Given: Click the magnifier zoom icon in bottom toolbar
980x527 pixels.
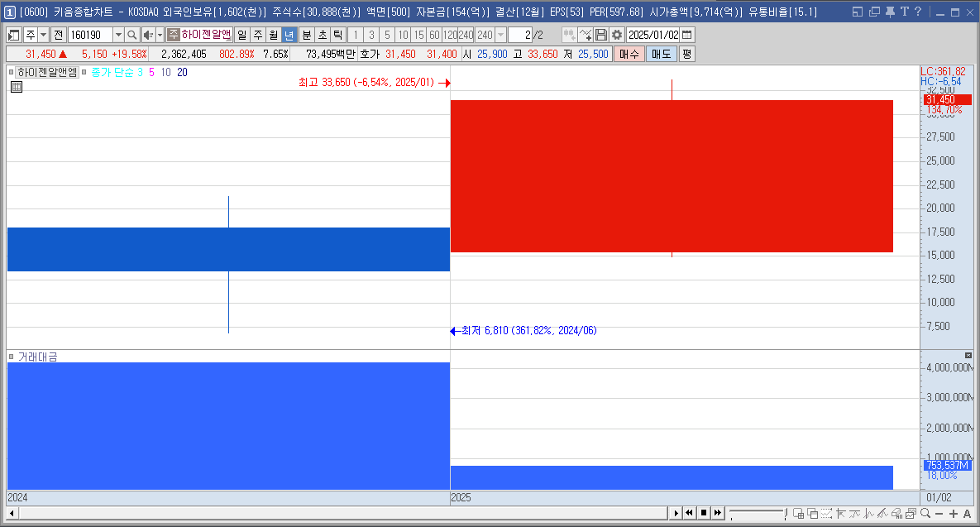Looking at the screenshot, I should [x=925, y=513].
